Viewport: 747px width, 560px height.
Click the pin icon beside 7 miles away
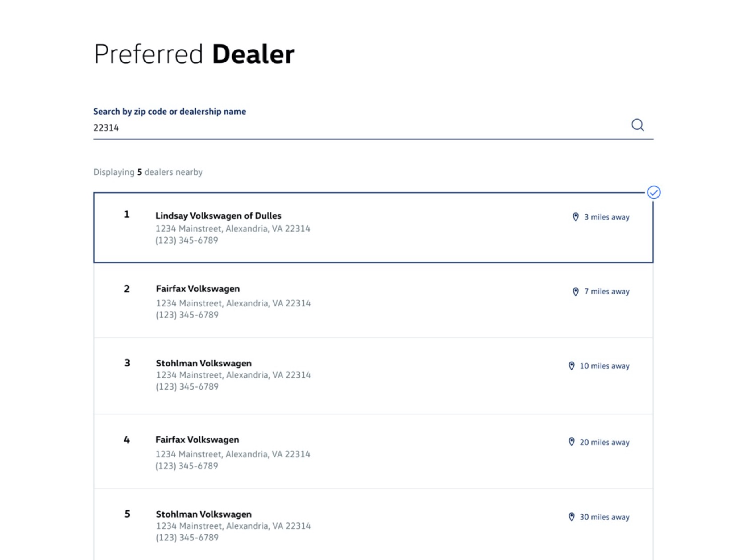[575, 292]
